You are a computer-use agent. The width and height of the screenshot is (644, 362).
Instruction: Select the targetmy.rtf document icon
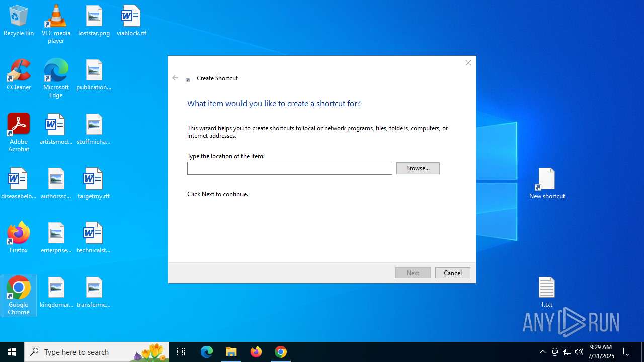[94, 184]
